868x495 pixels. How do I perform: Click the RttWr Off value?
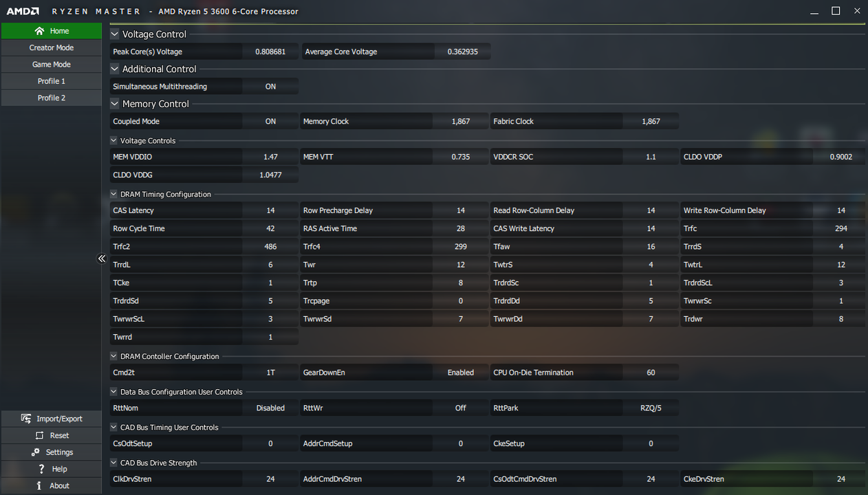(x=461, y=408)
